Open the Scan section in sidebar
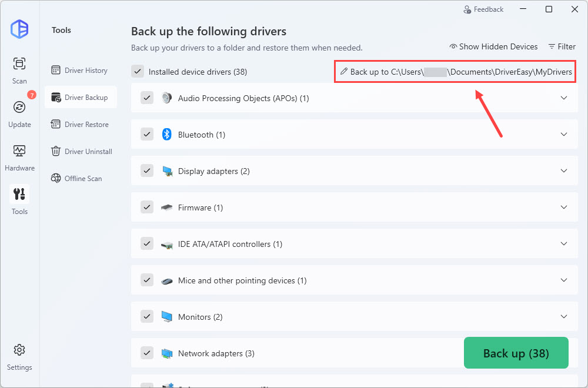 pyautogui.click(x=19, y=69)
